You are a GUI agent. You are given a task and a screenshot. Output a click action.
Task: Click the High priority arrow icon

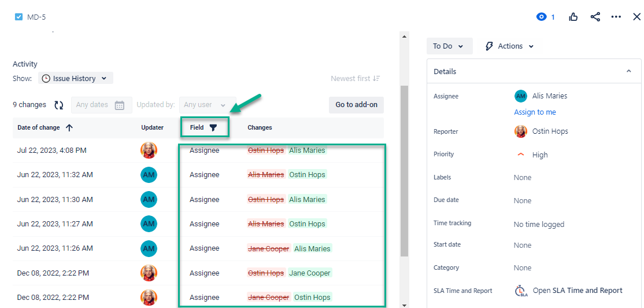[x=521, y=155]
